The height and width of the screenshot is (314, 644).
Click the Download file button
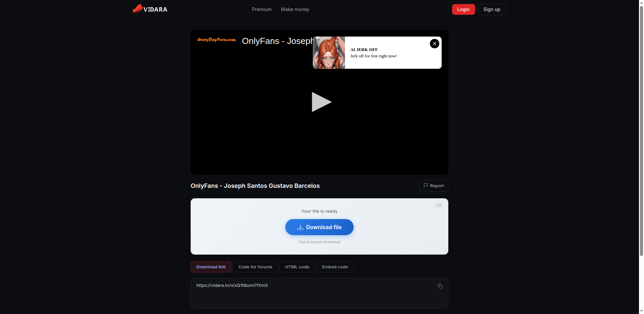[319, 227]
